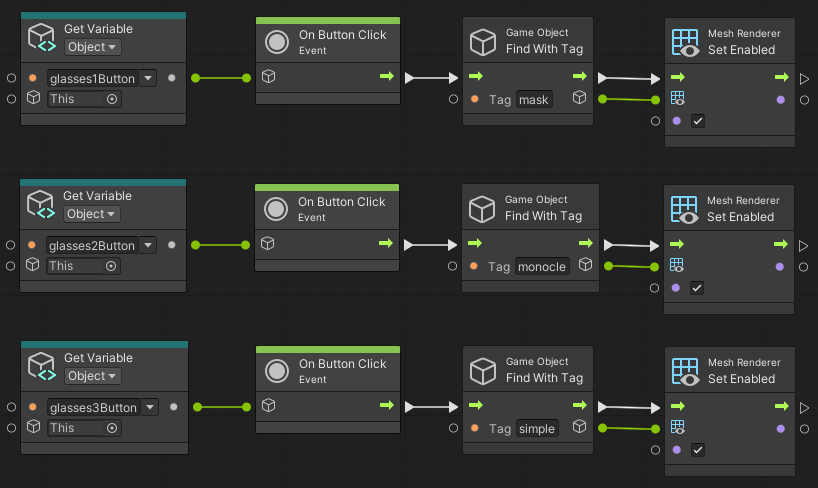Screen dimensions: 818x488
Task: Click orange tag input port on simple node
Action: coord(475,427)
